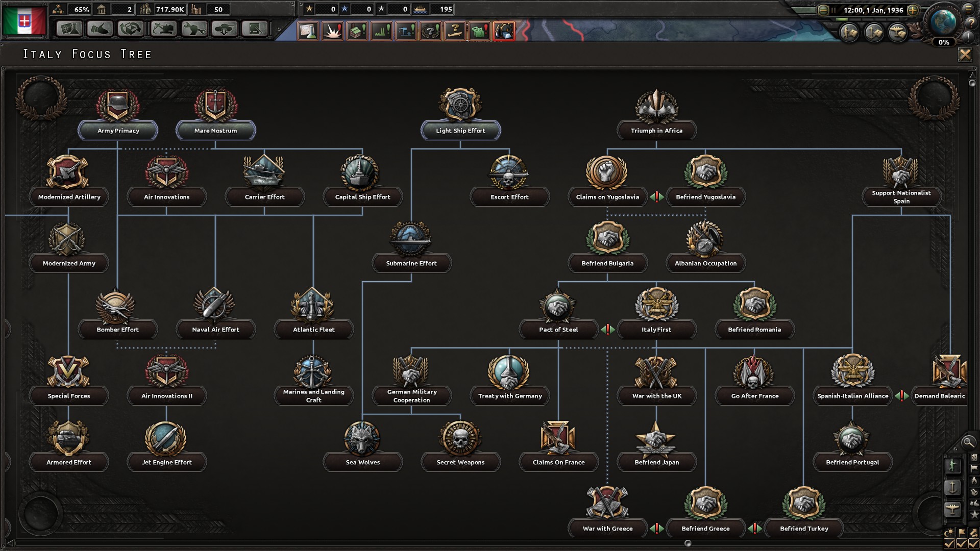
Task: Click the wreath question mark alert icon
Action: coord(431,31)
